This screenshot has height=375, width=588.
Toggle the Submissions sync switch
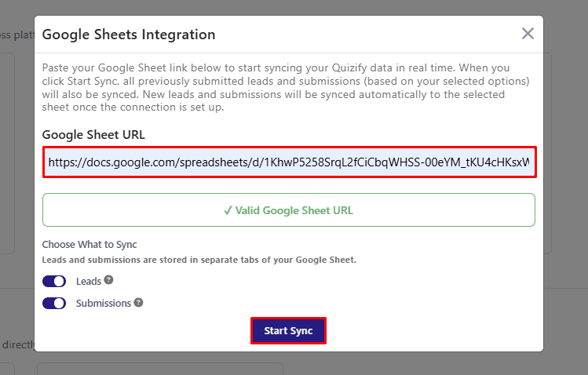coord(54,303)
